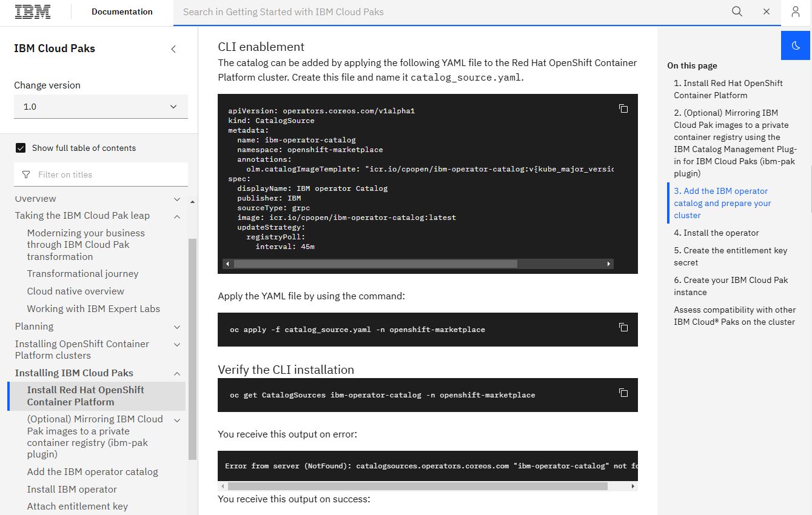Click error output scroll right arrow

coord(633,486)
